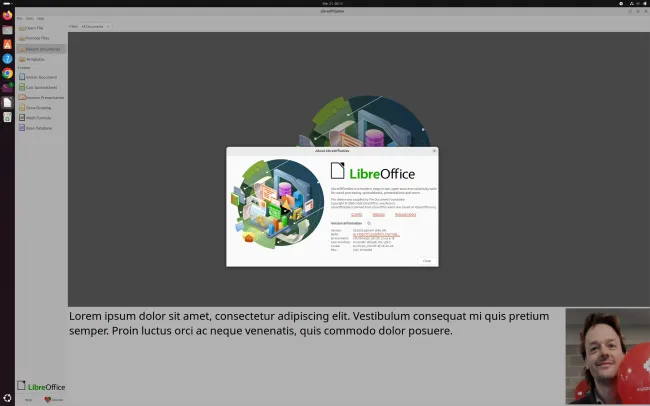Screen dimensions: 650x406
Task: Click the Writer Document label
Action: point(41,77)
